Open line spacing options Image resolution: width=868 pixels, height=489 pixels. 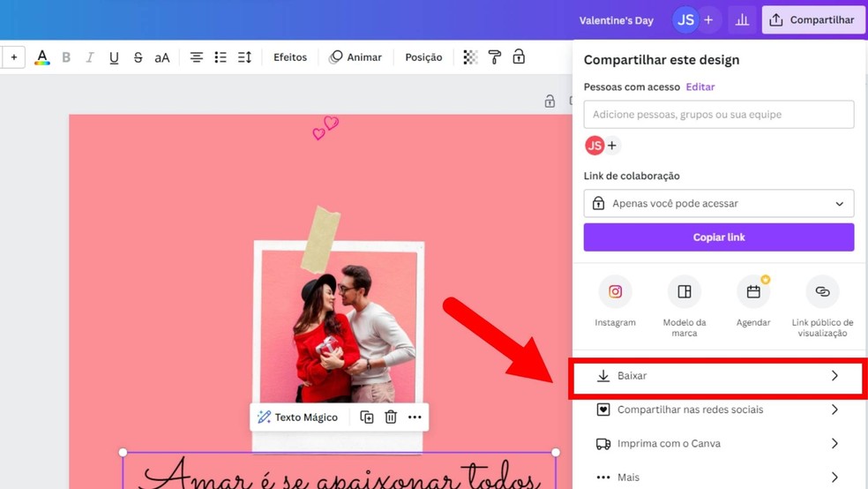click(244, 57)
